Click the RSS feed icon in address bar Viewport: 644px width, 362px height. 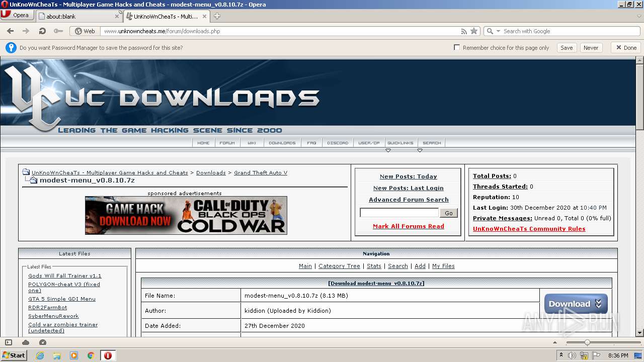(464, 31)
